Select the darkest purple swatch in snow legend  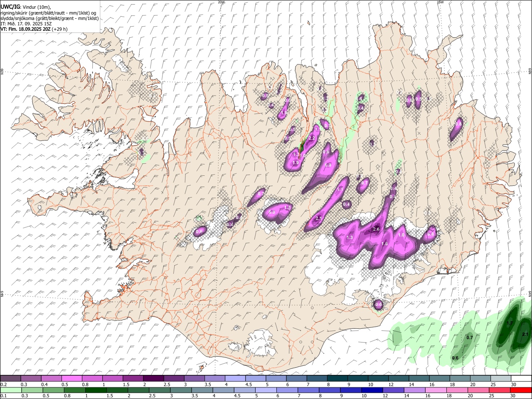(x=153, y=378)
